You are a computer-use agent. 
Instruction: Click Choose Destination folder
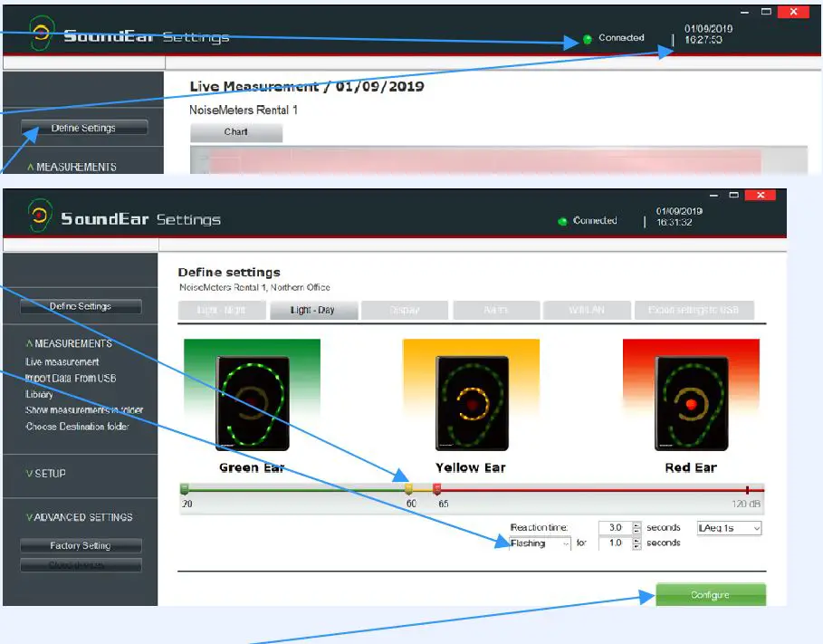click(77, 426)
